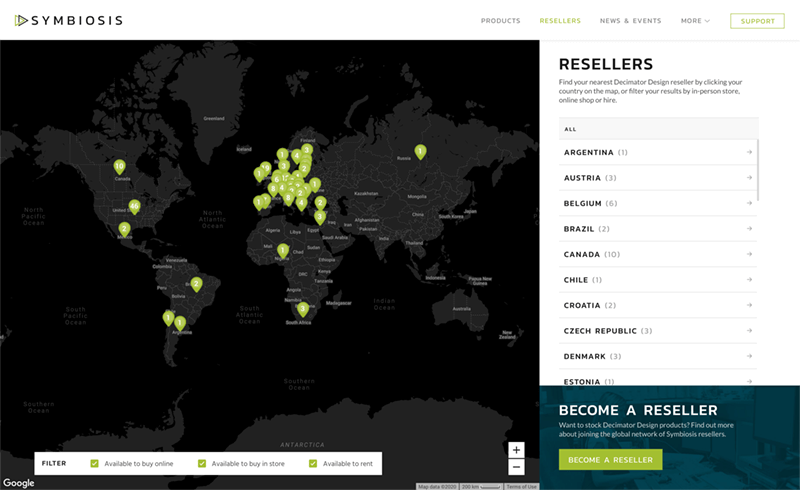The image size is (800, 490).
Task: Open the Products menu item
Action: click(x=501, y=21)
